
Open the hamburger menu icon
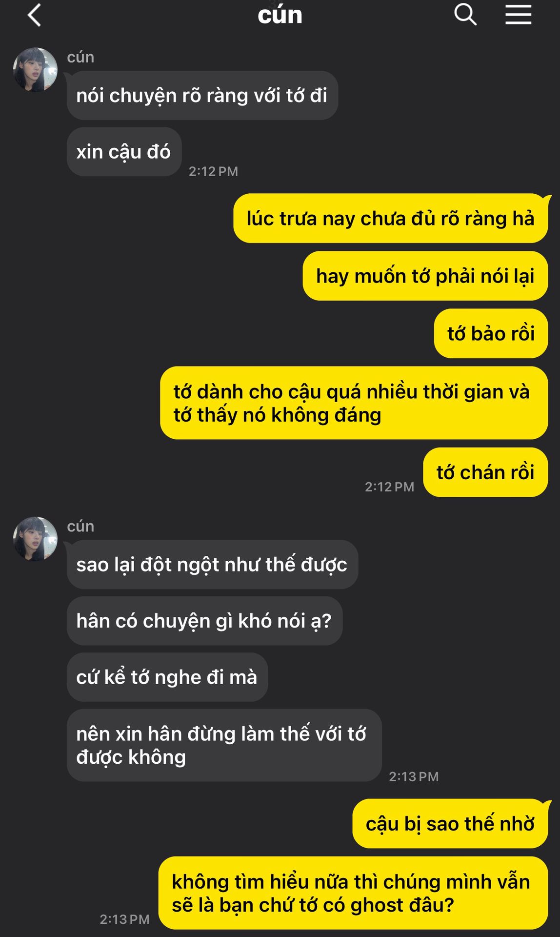coord(518,15)
